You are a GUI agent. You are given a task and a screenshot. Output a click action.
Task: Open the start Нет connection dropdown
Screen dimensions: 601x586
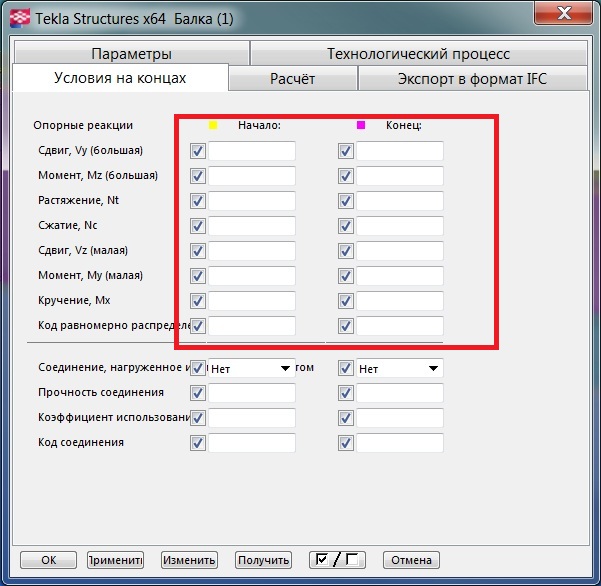click(x=252, y=368)
